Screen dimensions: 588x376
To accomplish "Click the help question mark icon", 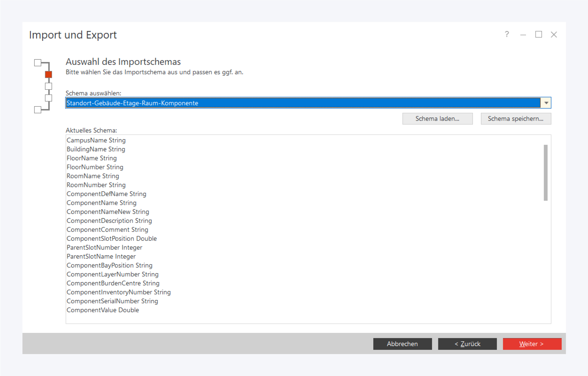I will tap(507, 34).
